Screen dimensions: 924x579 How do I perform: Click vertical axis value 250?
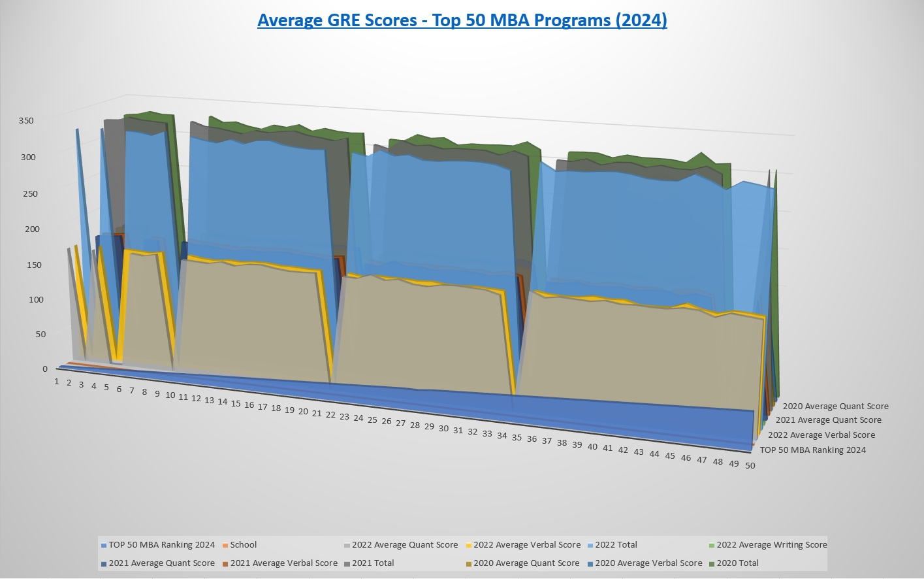coord(31,194)
